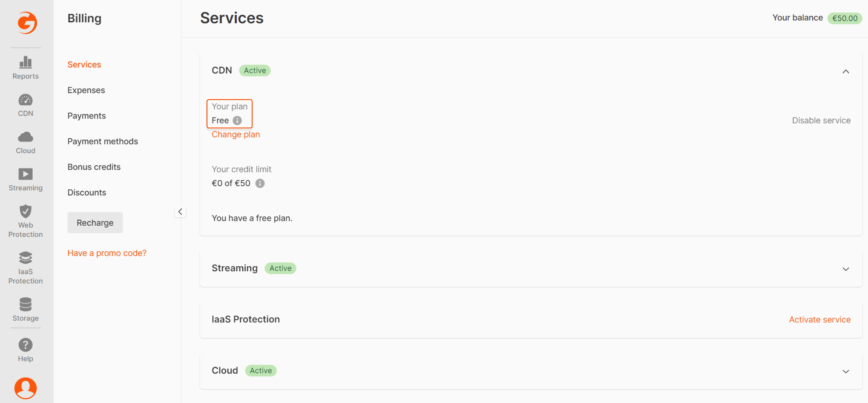The image size is (868, 403).
Task: Click the Services page heading
Action: point(232,18)
